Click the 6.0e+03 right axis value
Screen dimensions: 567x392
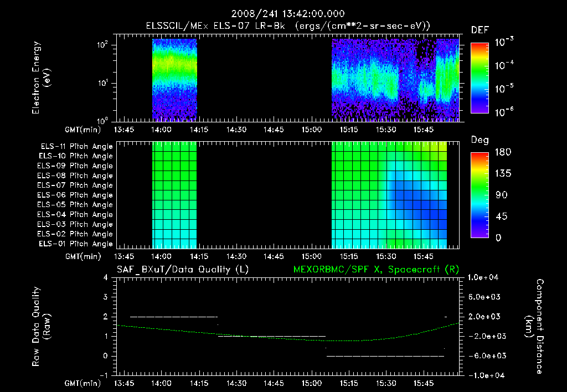tap(484, 297)
